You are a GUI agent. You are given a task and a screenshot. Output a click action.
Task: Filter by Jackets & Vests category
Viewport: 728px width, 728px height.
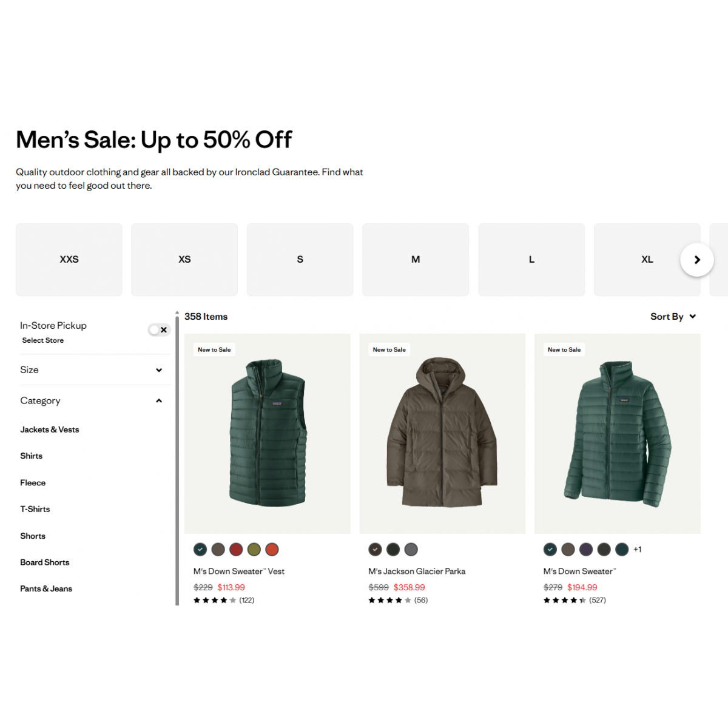50,430
